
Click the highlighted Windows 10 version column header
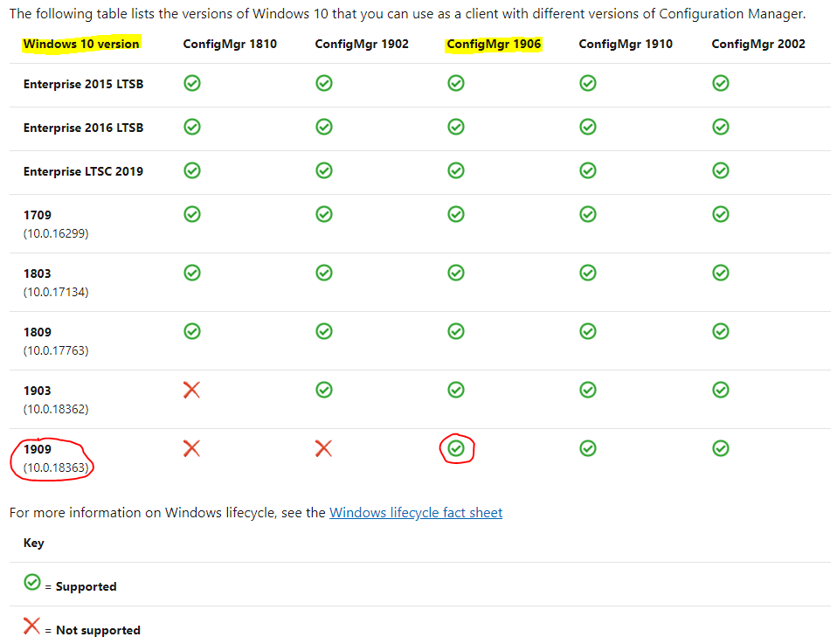81,45
